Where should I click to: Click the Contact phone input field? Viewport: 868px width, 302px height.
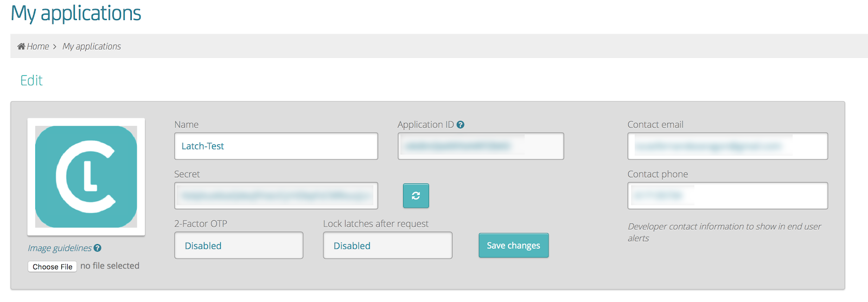pyautogui.click(x=727, y=196)
